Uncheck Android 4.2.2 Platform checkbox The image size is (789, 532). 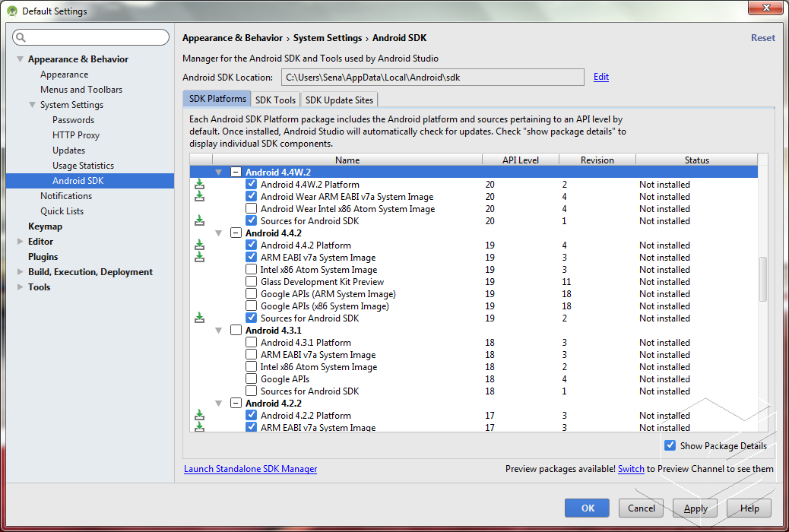[x=251, y=415]
